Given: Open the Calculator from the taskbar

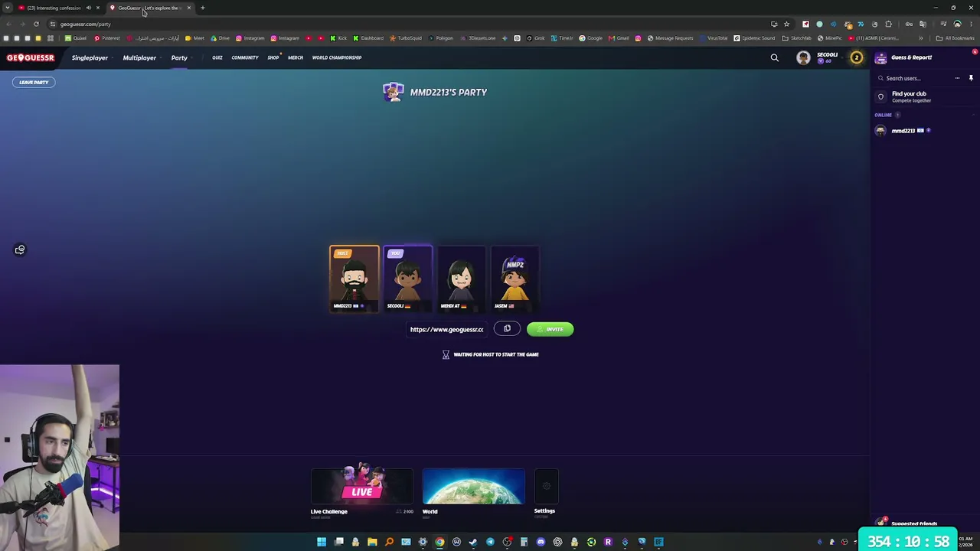Looking at the screenshot, I should coord(524,542).
